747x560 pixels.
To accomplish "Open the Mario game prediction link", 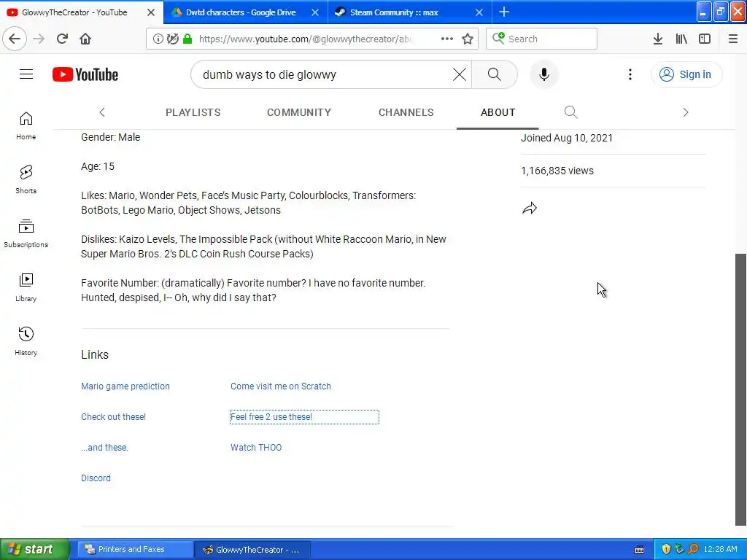I will [x=125, y=386].
